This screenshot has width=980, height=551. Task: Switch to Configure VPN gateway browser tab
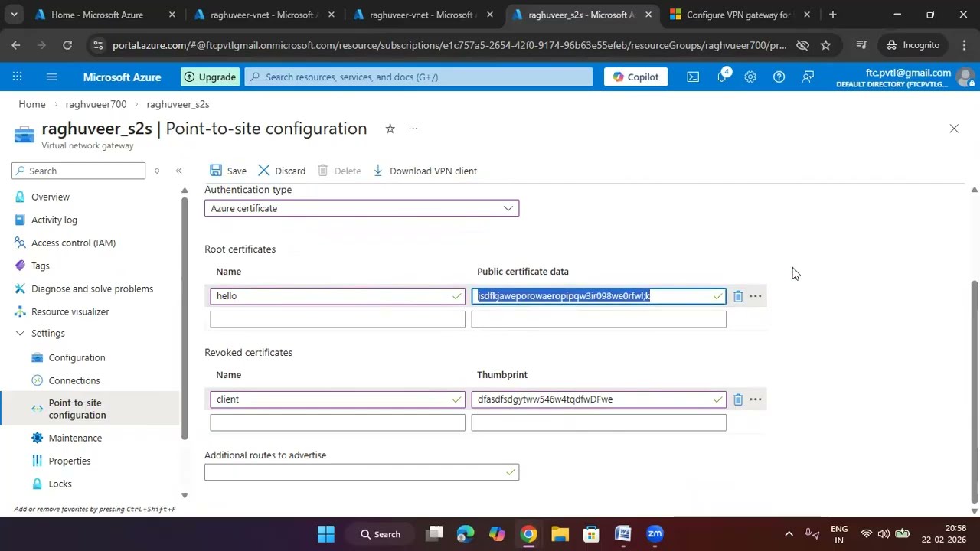click(x=739, y=15)
